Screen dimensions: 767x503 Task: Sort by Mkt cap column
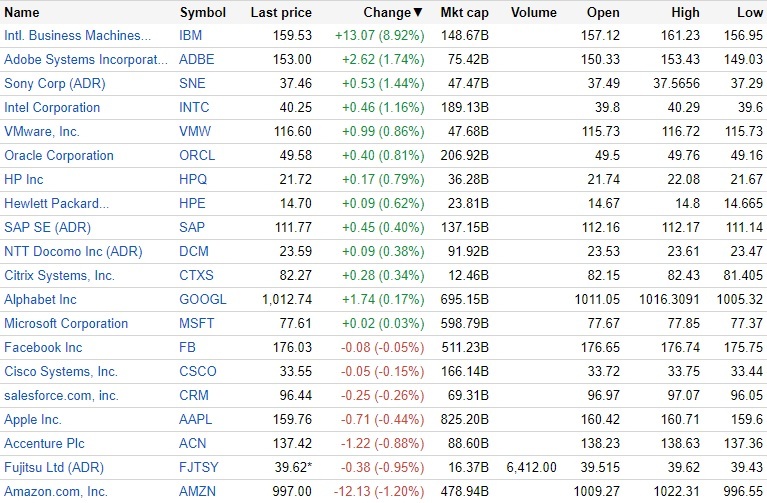(x=464, y=13)
